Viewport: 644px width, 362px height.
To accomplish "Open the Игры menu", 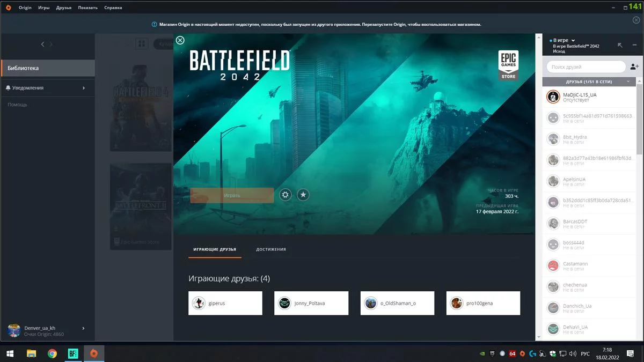I will 43,8.
